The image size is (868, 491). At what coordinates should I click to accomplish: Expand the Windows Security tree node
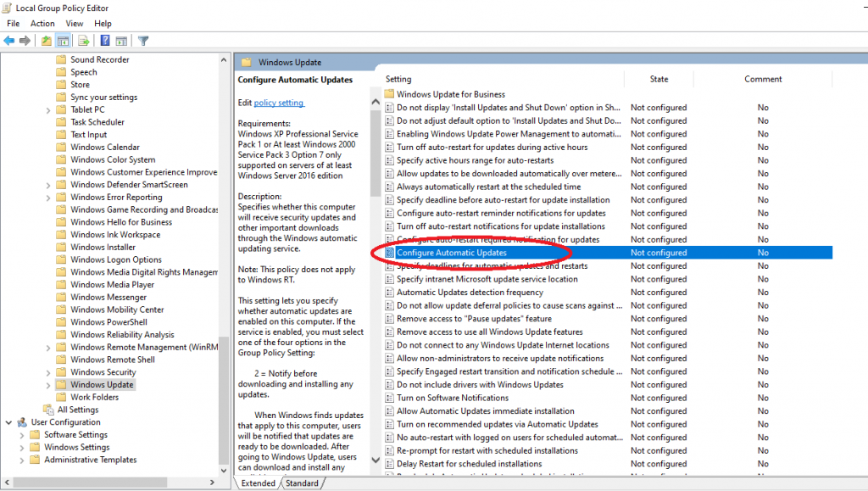pyautogui.click(x=48, y=372)
